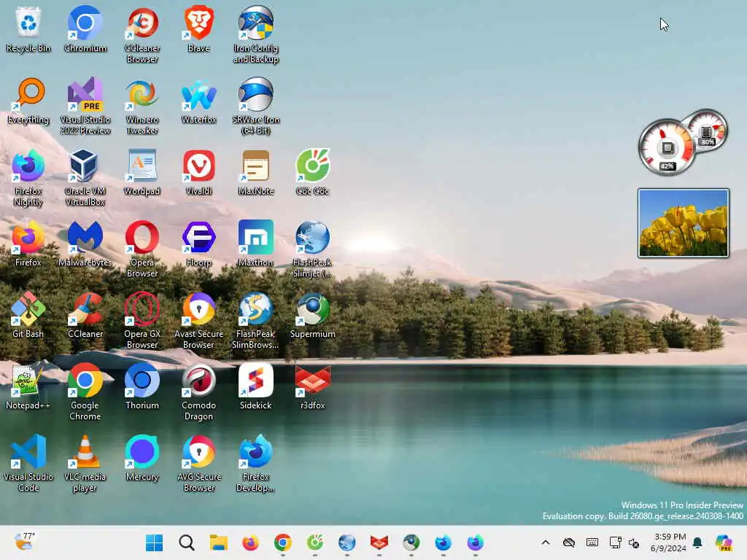Viewport: 747px width, 560px height.
Task: Click the r3dfox desktop icon
Action: click(312, 386)
